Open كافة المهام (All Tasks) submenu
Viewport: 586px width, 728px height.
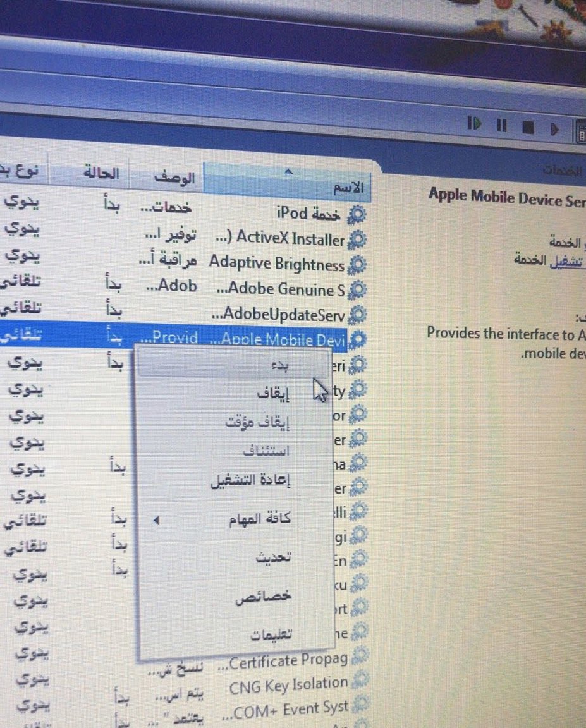pyautogui.click(x=259, y=519)
